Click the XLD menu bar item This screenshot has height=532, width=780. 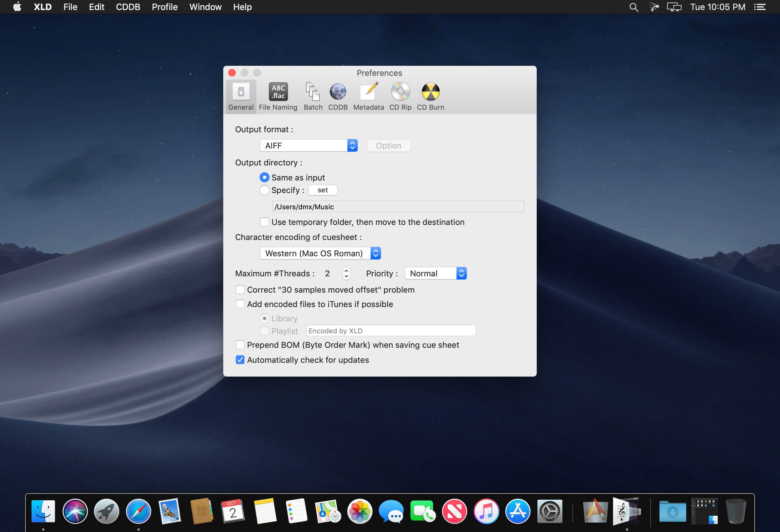[41, 7]
